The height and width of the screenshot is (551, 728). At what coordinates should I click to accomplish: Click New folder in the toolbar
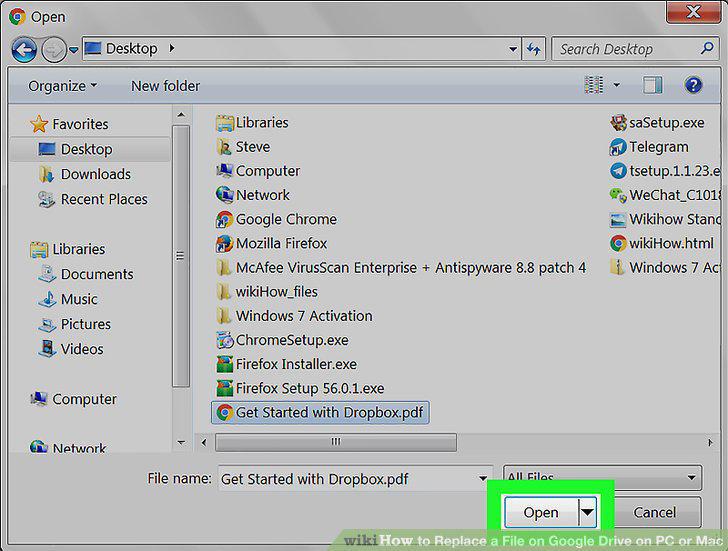click(165, 86)
